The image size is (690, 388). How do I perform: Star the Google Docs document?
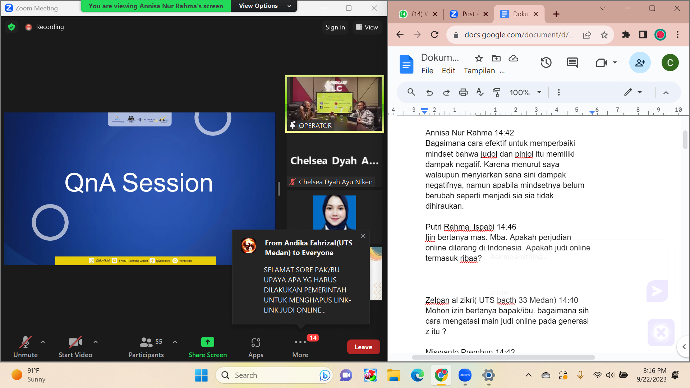[x=479, y=58]
